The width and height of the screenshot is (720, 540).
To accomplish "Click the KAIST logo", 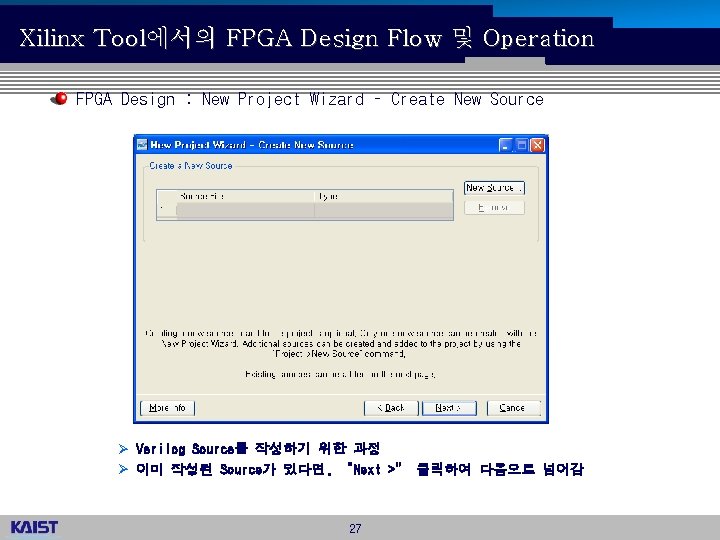I will coord(34,527).
